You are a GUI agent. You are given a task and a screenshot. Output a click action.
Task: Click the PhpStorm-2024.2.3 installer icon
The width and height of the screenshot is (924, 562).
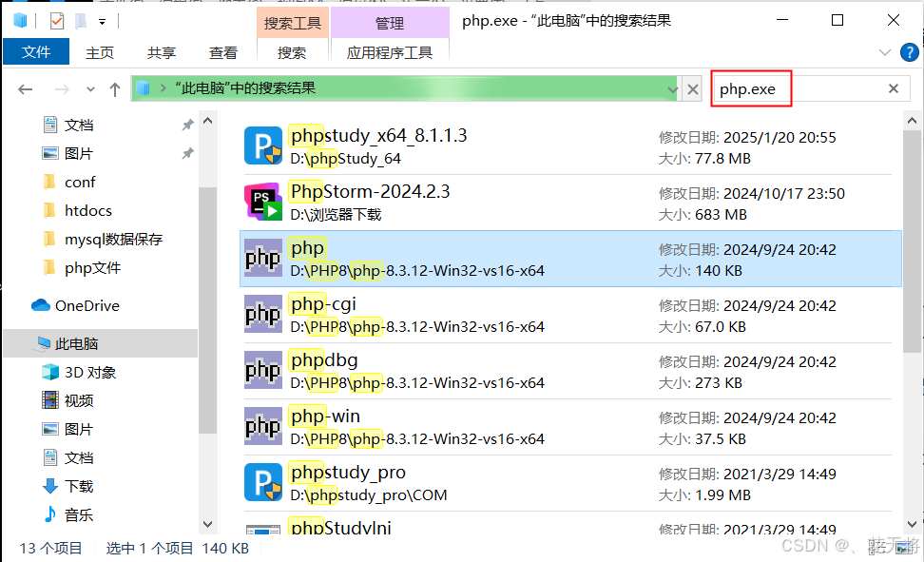(262, 201)
